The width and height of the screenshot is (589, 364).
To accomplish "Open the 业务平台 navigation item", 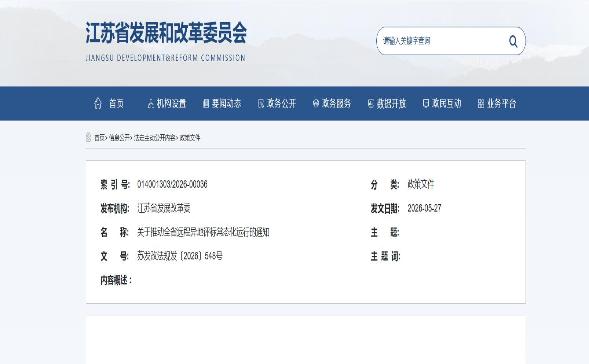I will [x=497, y=103].
